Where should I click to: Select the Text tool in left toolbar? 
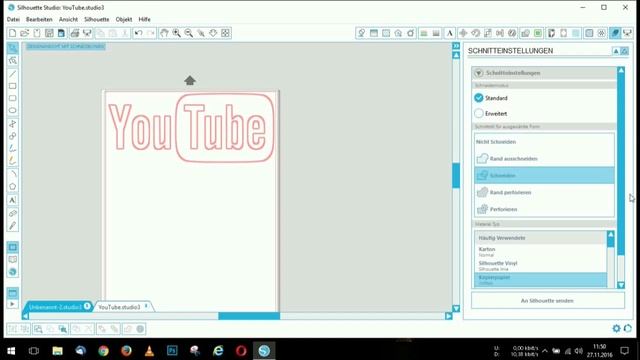[13, 200]
